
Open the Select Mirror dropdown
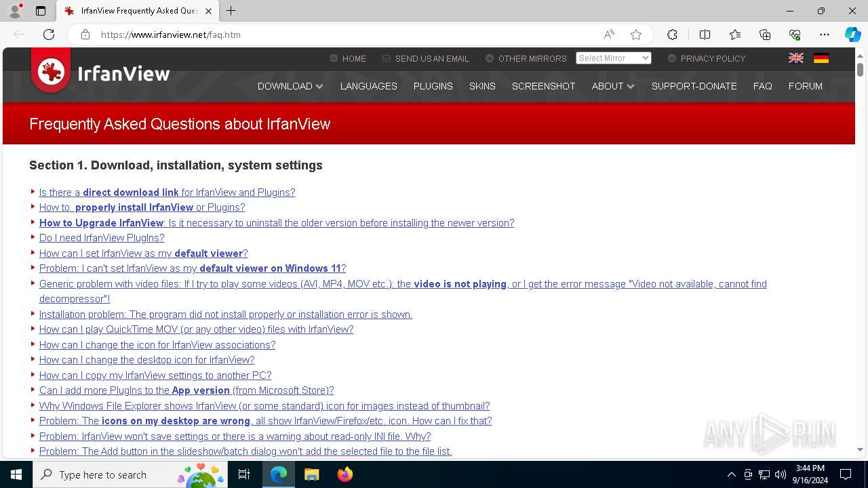point(614,58)
